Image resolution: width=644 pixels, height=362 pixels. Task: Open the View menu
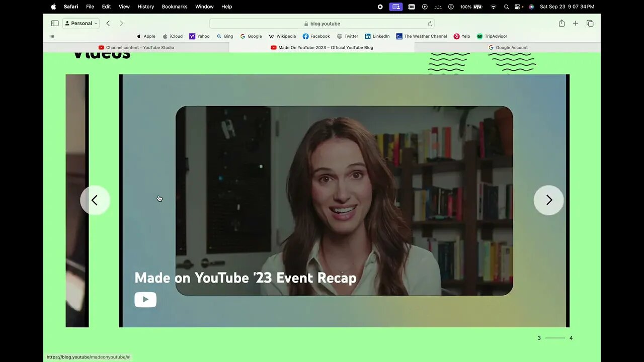click(124, 7)
